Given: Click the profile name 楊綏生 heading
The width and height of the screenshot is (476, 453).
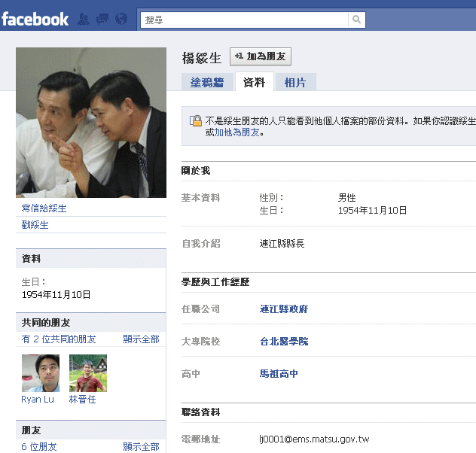Looking at the screenshot, I should (202, 58).
